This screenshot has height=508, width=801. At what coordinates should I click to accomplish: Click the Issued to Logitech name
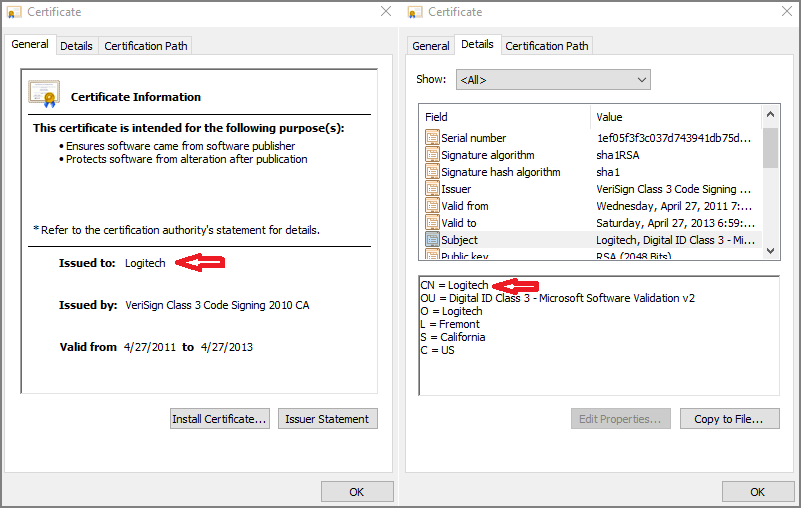coord(145,263)
